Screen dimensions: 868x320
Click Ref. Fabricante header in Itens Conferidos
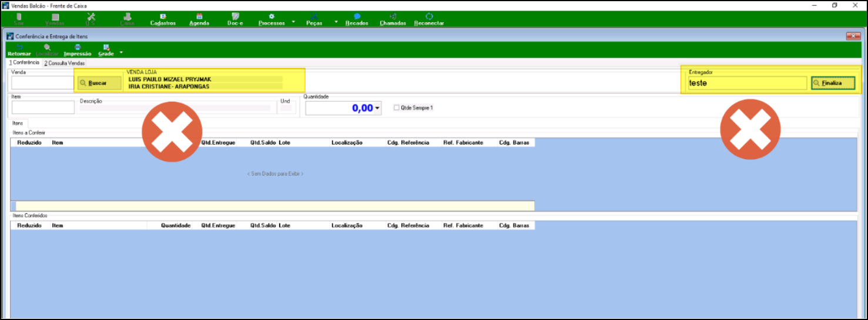coord(463,225)
